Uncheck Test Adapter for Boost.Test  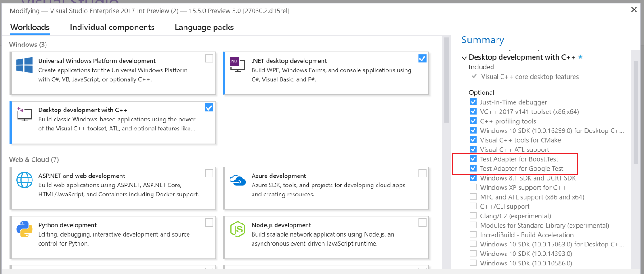point(473,159)
